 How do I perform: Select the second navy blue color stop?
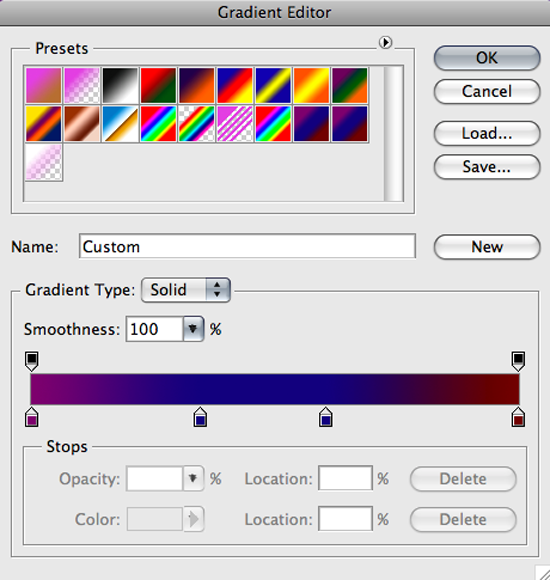click(325, 417)
